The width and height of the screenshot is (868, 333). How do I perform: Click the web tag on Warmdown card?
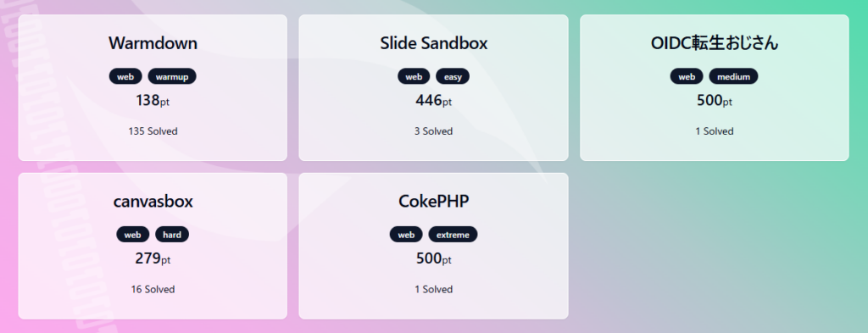point(125,77)
